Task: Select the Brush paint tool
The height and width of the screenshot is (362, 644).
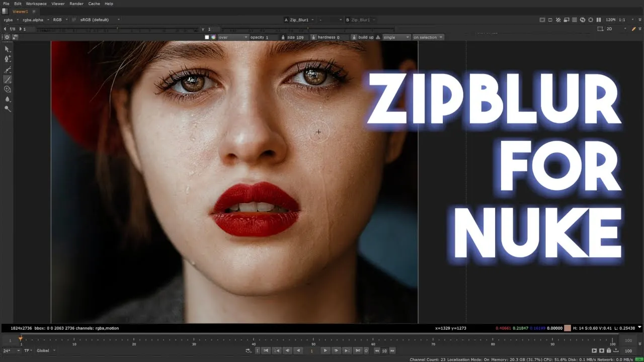Action: coord(8,79)
